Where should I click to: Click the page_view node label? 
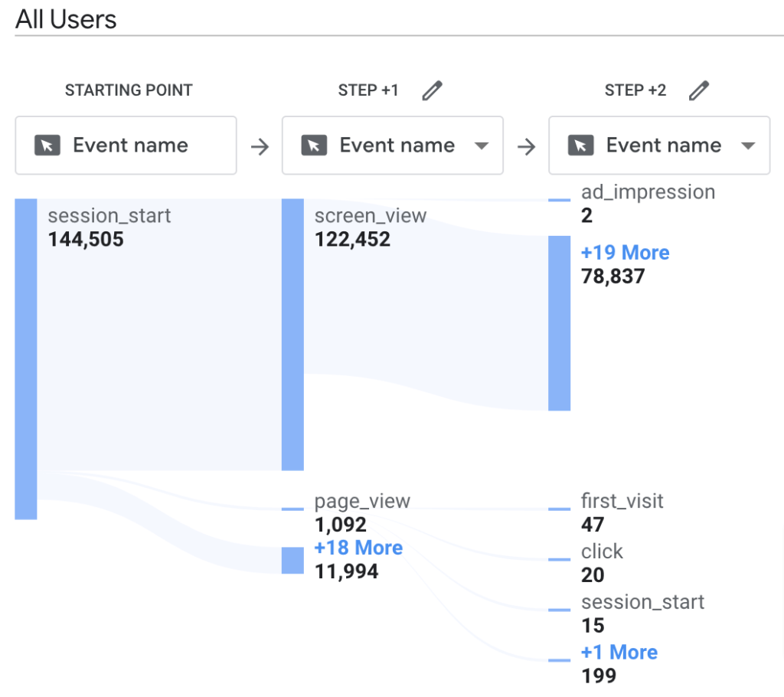point(362,501)
